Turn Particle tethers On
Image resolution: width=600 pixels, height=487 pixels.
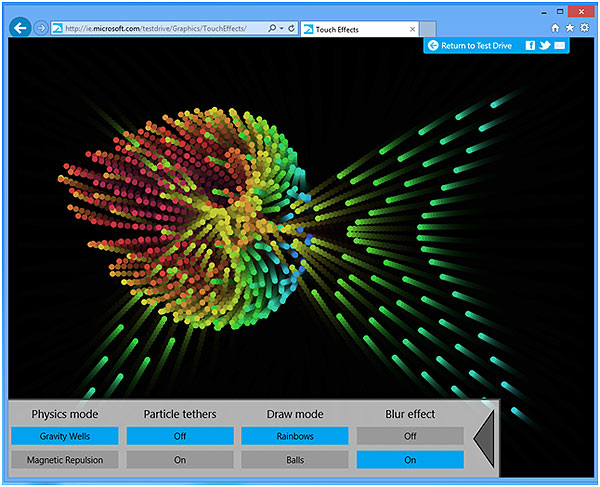pyautogui.click(x=180, y=460)
